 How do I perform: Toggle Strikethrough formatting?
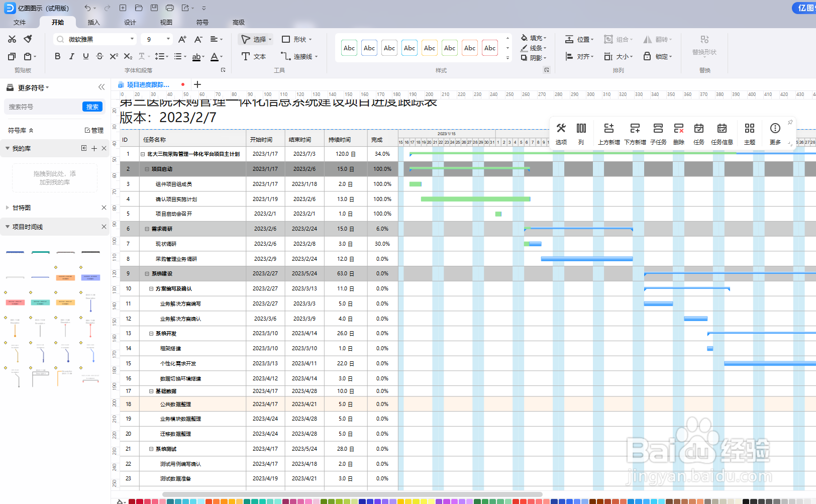point(99,56)
